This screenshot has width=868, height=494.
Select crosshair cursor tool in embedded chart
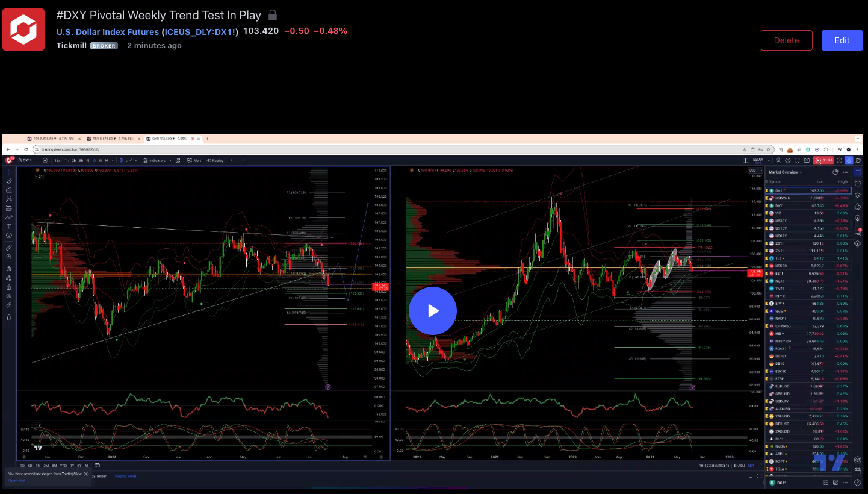pos(8,172)
